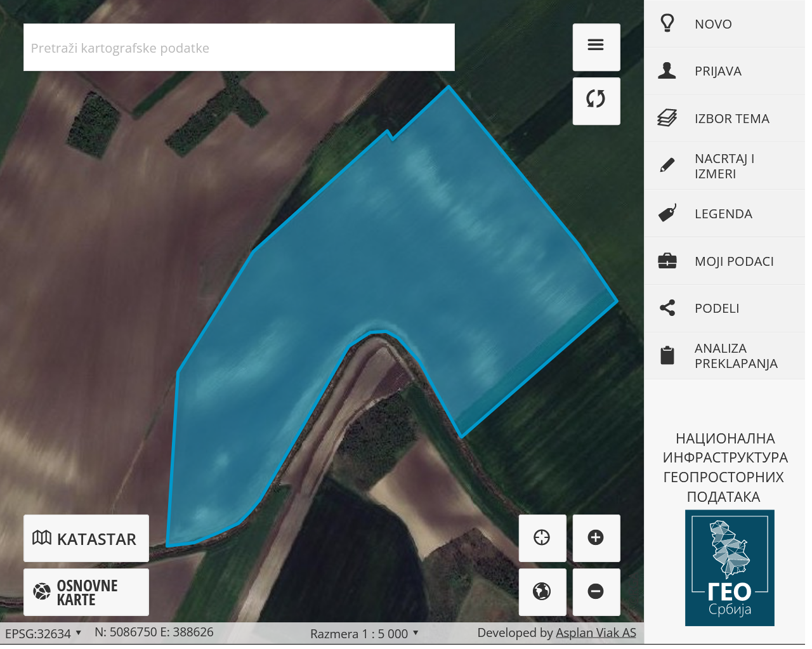This screenshot has height=649, width=812.
Task: Click the MOJI PODACI briefcase icon
Action: click(x=667, y=261)
